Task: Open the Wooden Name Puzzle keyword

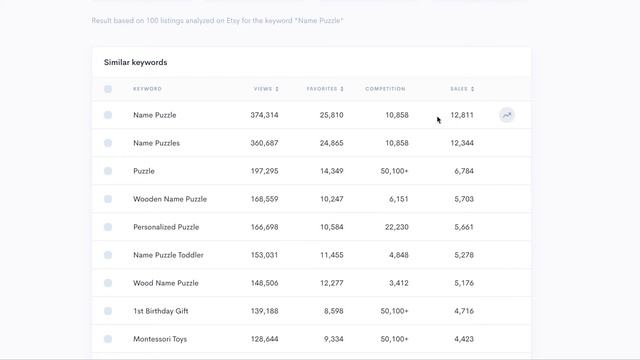Action: (x=170, y=199)
